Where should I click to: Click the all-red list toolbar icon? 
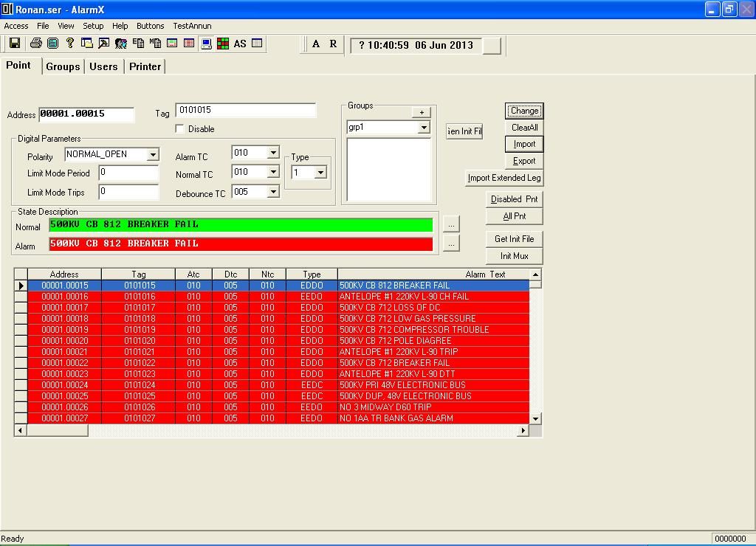point(189,44)
